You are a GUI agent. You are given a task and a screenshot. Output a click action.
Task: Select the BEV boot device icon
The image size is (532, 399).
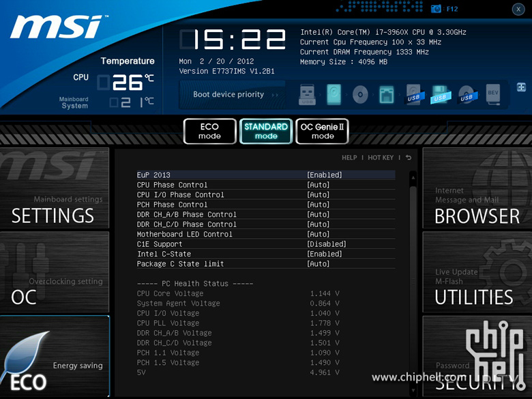tap(493, 95)
